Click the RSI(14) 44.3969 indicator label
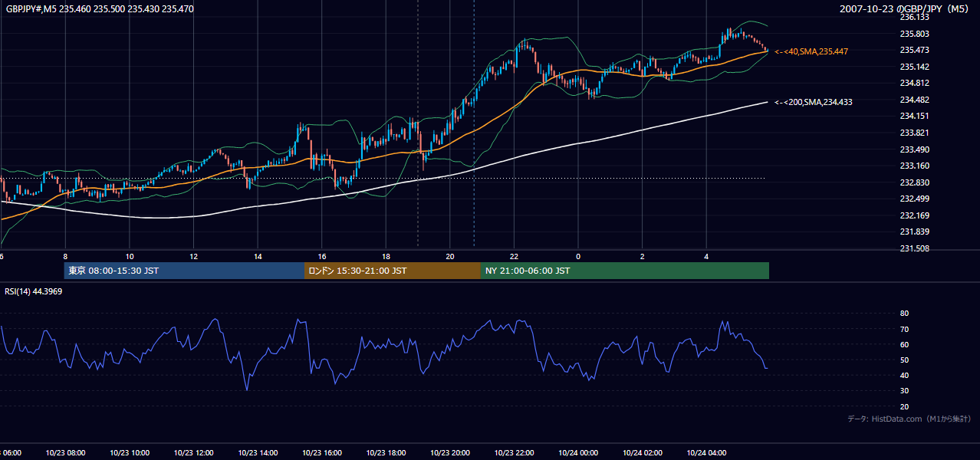 [34, 291]
